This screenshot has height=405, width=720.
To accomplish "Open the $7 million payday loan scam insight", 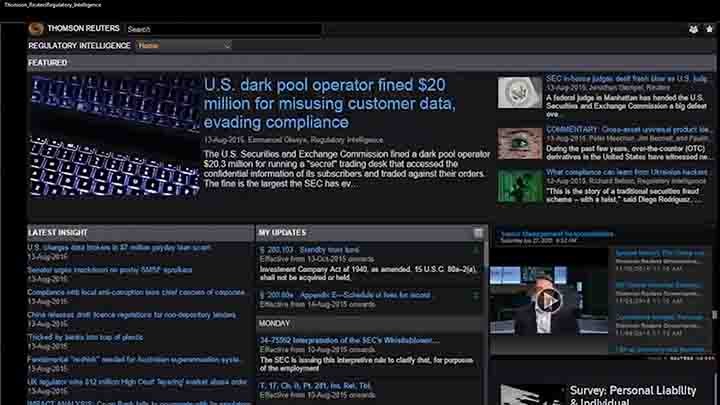I will [x=119, y=248].
